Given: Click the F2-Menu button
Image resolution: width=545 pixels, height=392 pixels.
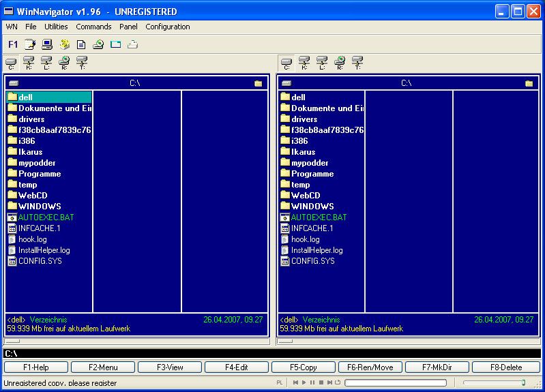Looking at the screenshot, I should tap(103, 367).
